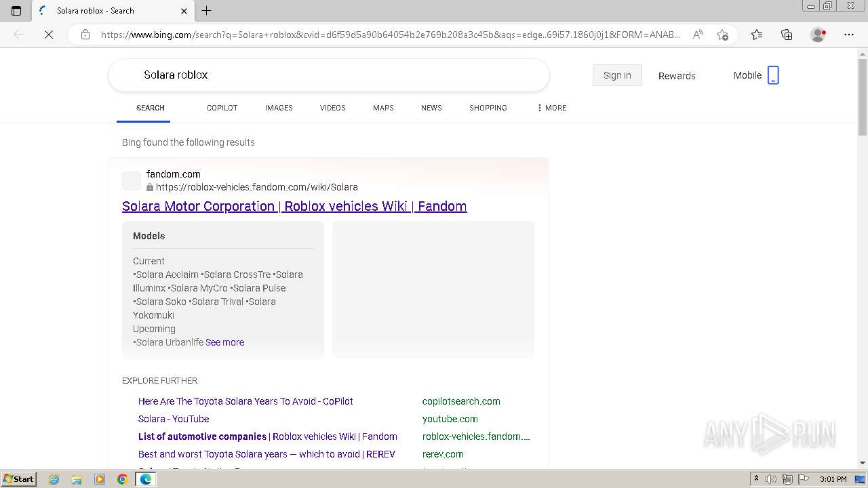Add this page to favorites
The height and width of the screenshot is (488, 868).
(x=722, y=35)
